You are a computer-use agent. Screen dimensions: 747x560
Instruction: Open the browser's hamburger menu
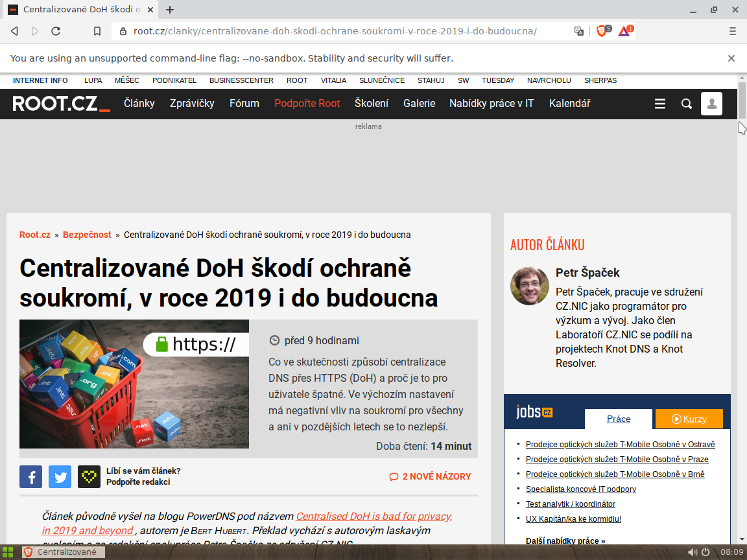(732, 30)
